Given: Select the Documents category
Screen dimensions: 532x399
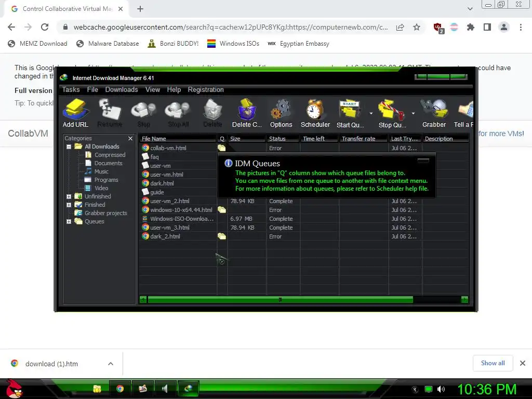Looking at the screenshot, I should tap(108, 163).
